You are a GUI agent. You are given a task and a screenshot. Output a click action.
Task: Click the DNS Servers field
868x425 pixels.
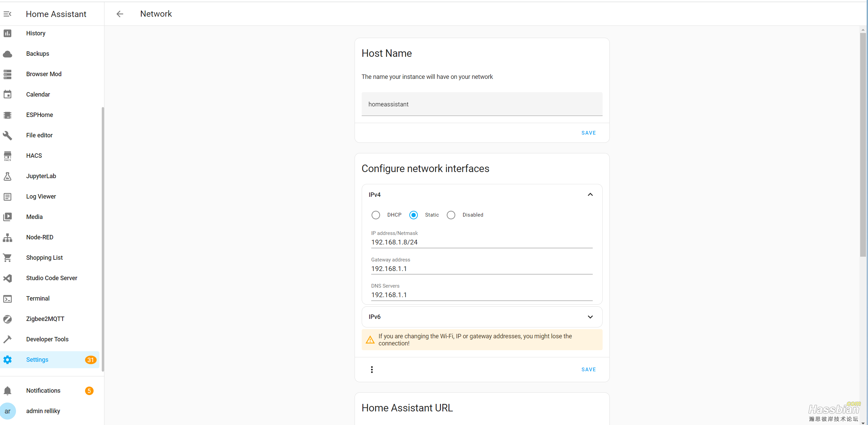point(482,292)
